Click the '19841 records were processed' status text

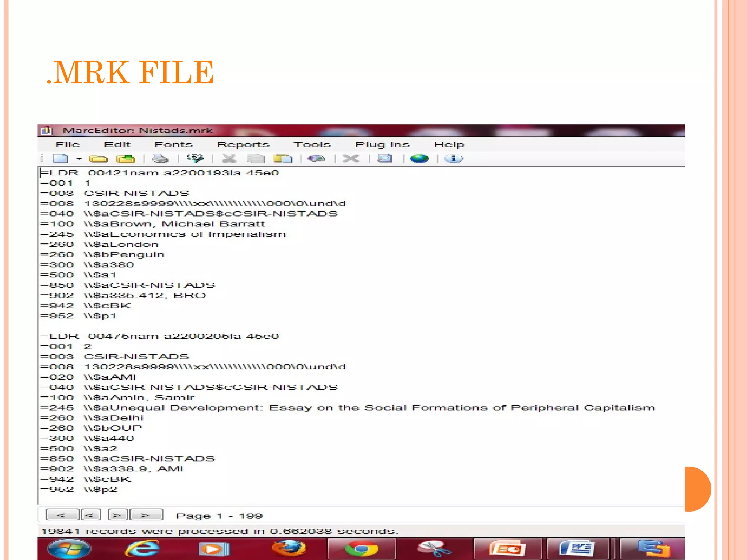click(220, 532)
